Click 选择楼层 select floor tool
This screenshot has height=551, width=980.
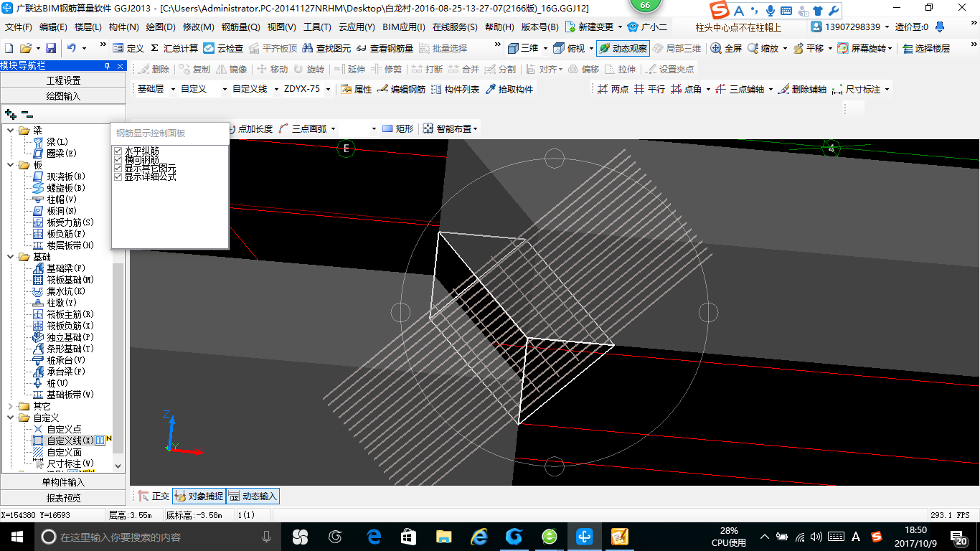coord(926,48)
